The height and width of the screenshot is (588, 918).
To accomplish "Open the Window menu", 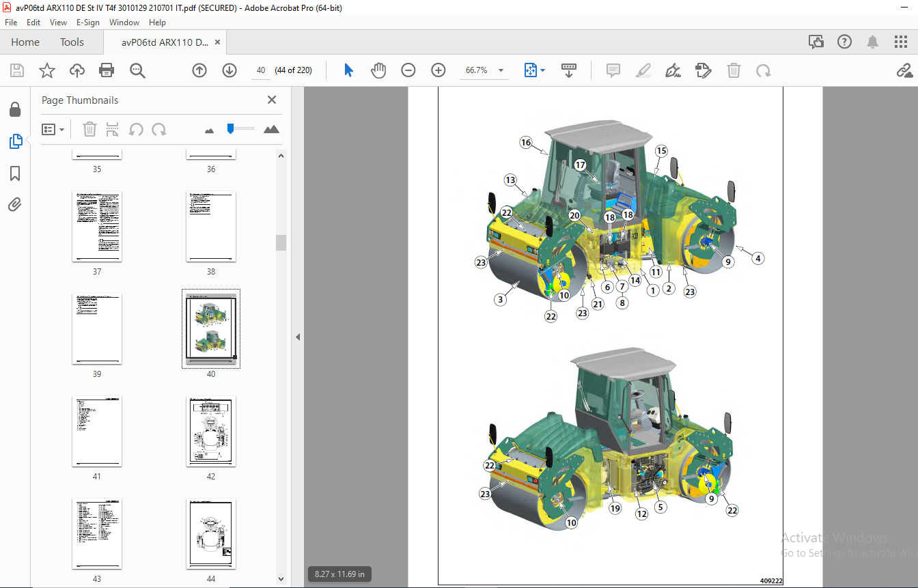I will pos(124,23).
